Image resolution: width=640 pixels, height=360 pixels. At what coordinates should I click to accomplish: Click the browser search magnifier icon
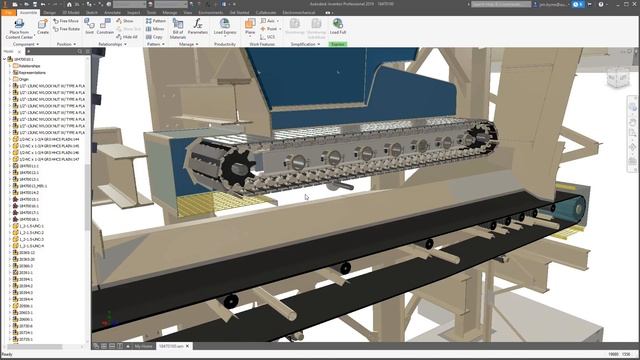pos(80,51)
